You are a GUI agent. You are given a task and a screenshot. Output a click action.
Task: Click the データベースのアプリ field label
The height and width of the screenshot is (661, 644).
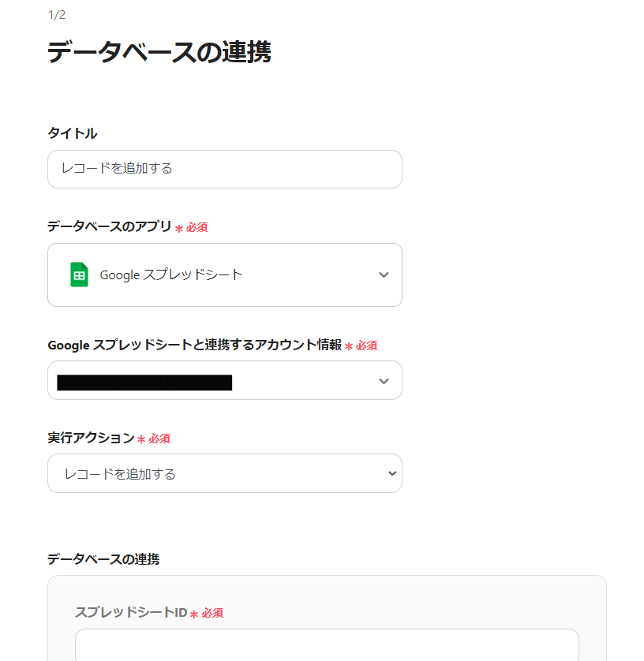point(109,226)
